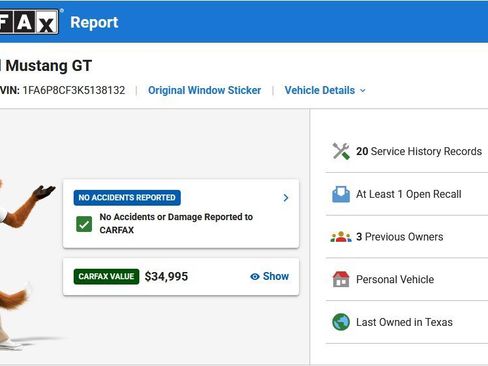Viewport: 488px width, 366px height.
Task: Select the Personal Vehicle row
Action: point(407,279)
